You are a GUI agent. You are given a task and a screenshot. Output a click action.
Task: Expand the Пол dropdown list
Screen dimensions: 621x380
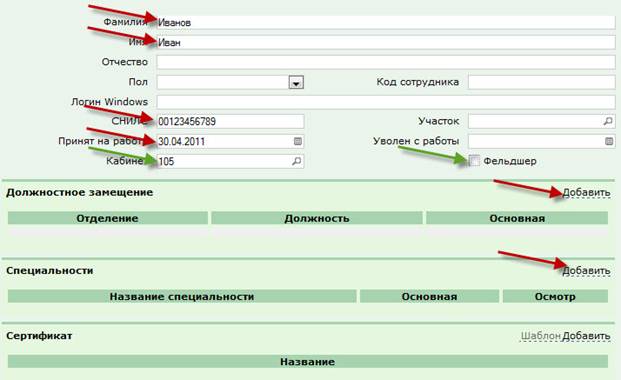click(x=296, y=82)
